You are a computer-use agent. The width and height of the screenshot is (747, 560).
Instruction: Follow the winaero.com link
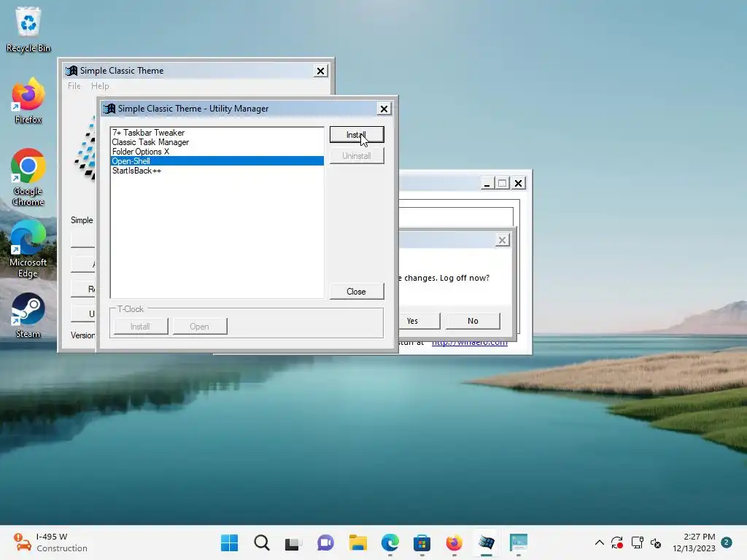(469, 343)
